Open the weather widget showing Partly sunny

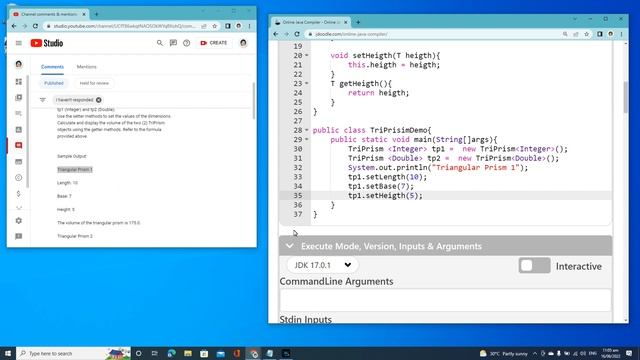(504, 353)
